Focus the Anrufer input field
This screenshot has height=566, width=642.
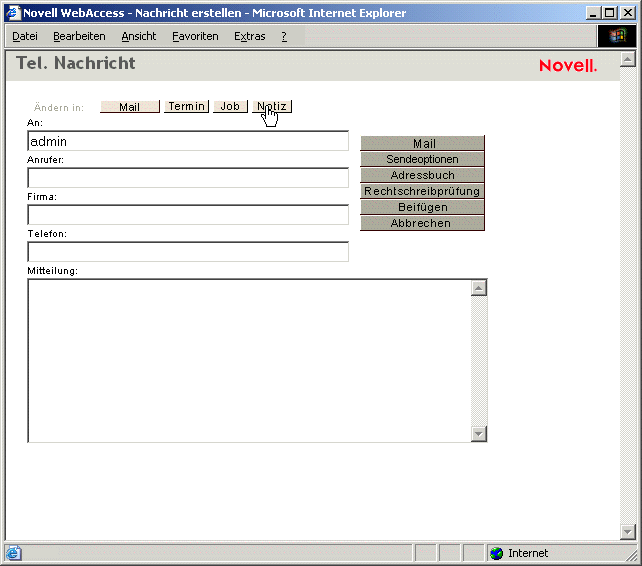188,178
